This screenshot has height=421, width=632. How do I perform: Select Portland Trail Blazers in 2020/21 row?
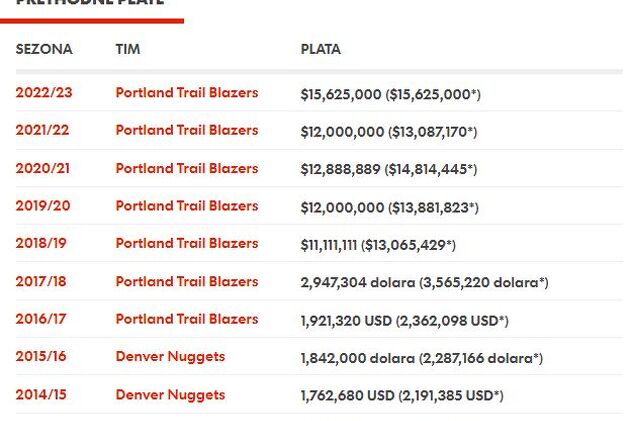point(186,168)
